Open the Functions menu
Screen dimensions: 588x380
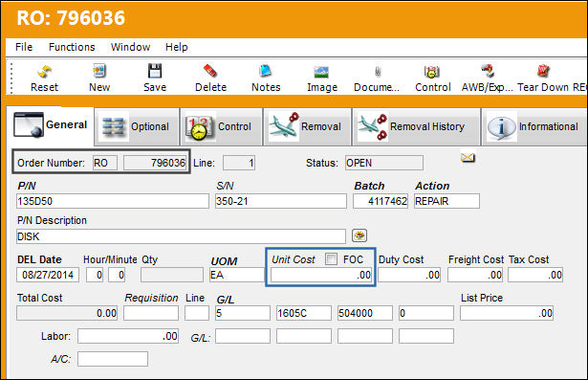72,47
